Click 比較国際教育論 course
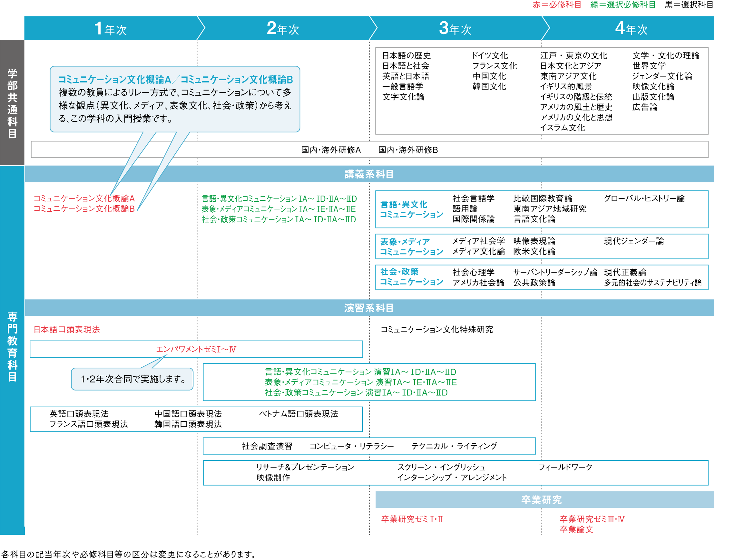Screen dimensions: 735x560 543,199
